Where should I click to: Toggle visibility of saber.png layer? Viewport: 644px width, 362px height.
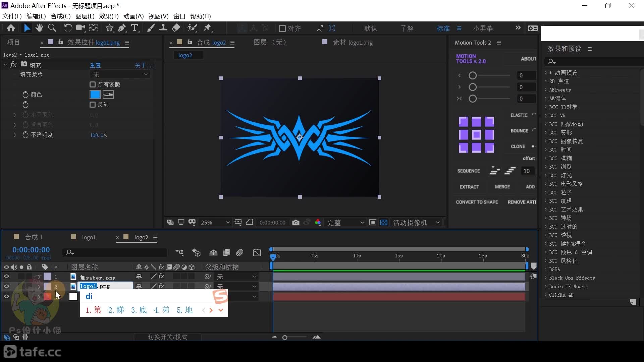[6, 277]
